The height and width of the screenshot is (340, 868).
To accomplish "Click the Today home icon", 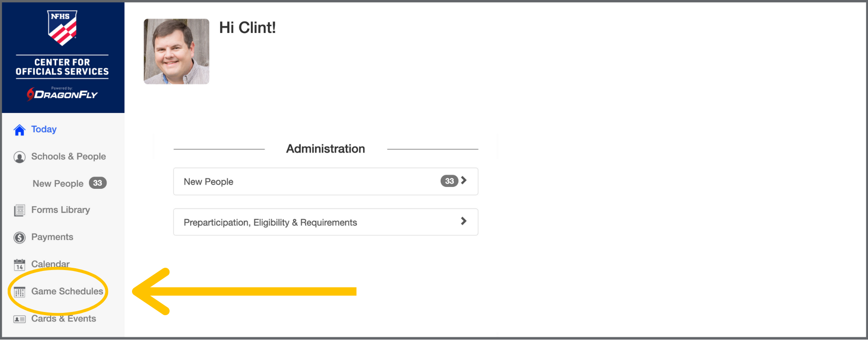I will 19,130.
